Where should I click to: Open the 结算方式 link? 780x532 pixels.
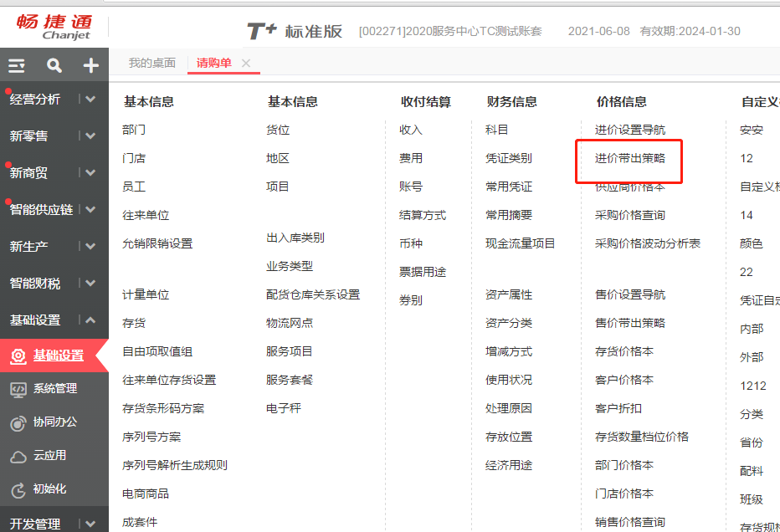tap(423, 215)
